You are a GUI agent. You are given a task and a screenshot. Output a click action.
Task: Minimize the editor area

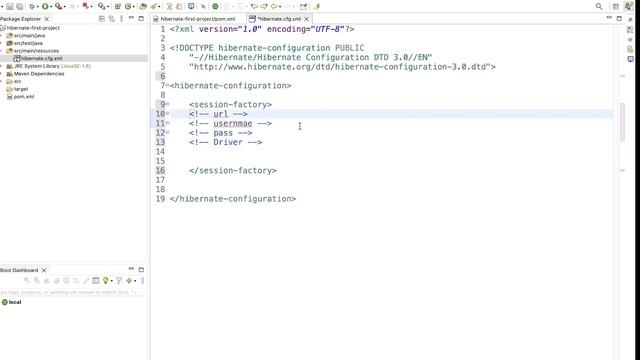point(609,18)
